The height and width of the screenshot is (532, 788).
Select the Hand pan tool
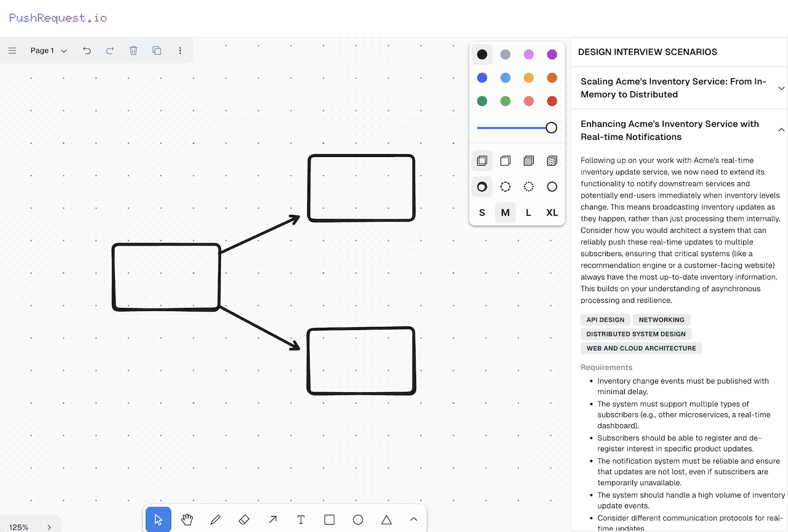point(187,520)
